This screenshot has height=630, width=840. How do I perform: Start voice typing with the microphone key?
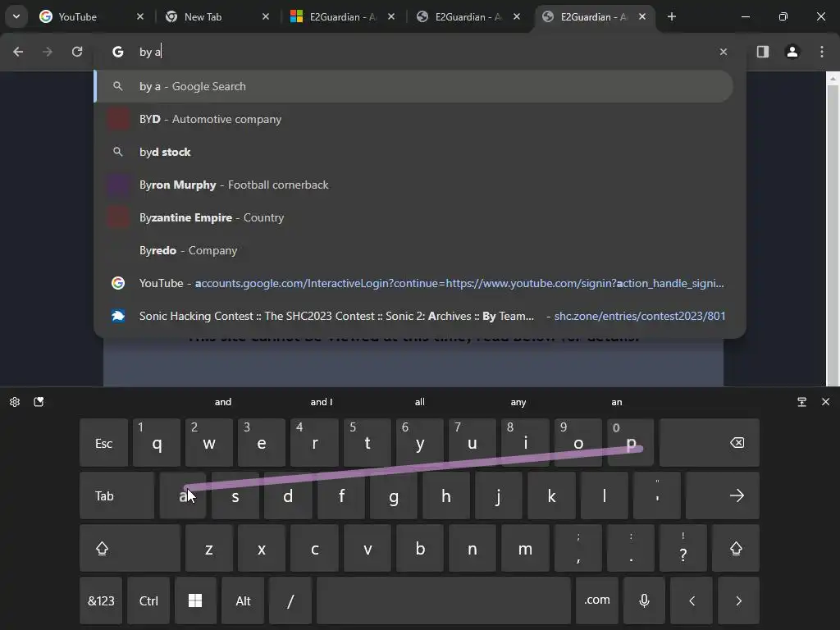(x=645, y=600)
